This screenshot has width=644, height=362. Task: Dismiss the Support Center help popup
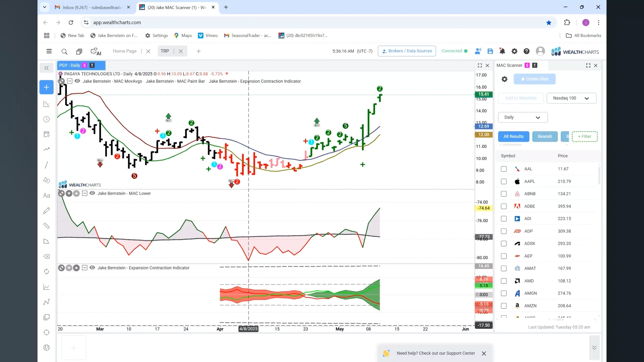click(x=484, y=354)
